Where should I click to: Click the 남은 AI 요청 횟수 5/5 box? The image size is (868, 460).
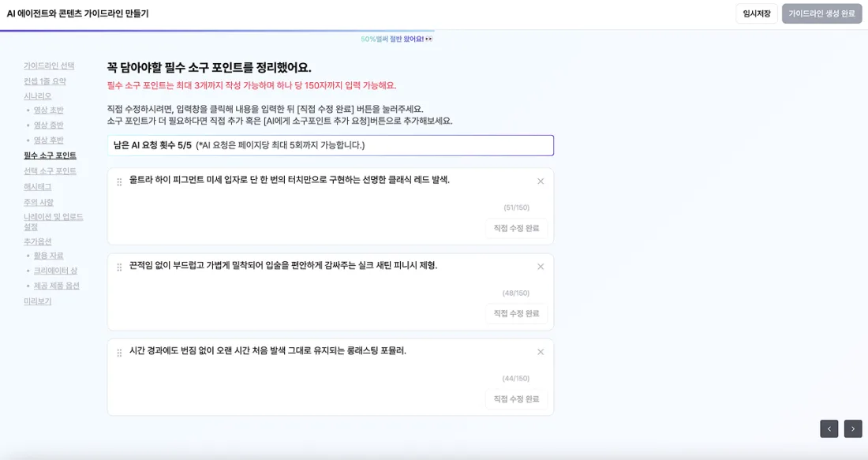tap(331, 146)
